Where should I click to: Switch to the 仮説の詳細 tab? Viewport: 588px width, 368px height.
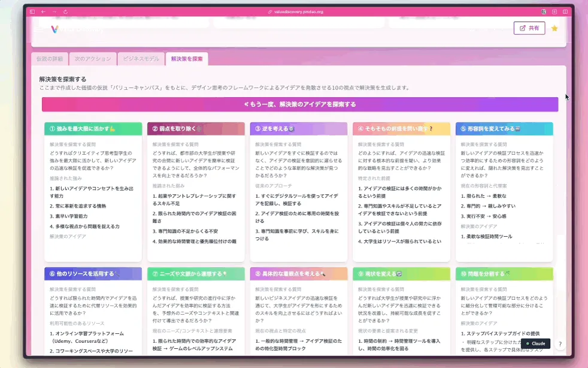[x=50, y=59]
